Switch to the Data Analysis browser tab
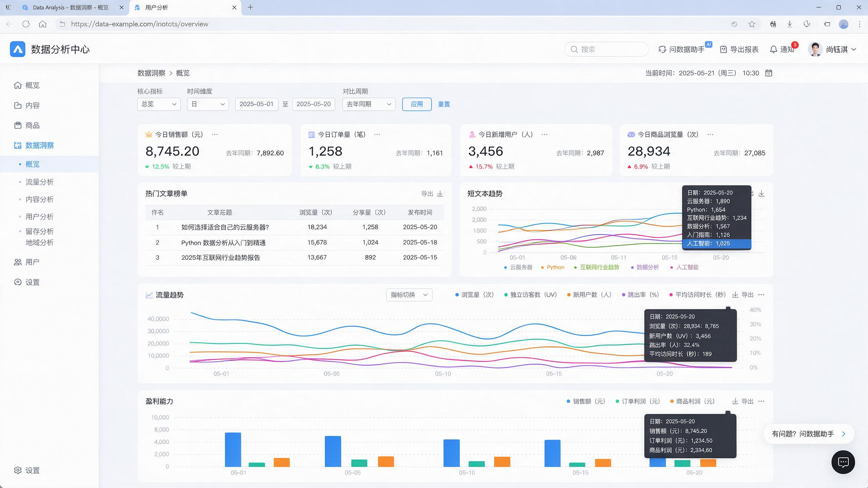Screen dimensions: 868x488 pos(71,7)
